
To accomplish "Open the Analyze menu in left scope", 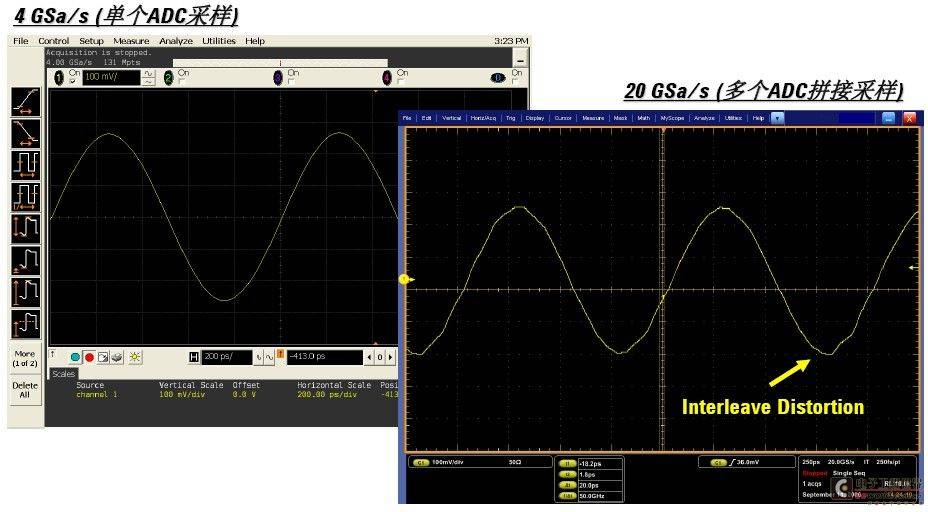I will (176, 41).
